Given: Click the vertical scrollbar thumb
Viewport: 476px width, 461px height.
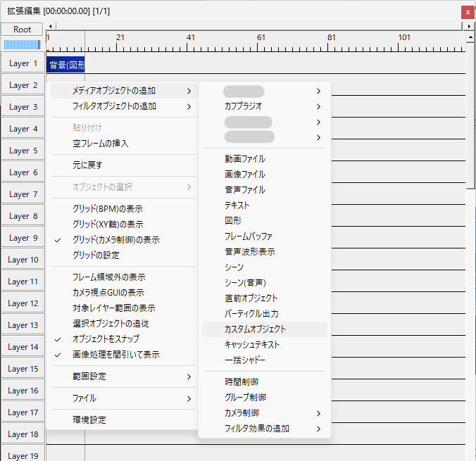Looking at the screenshot, I should click(x=470, y=116).
